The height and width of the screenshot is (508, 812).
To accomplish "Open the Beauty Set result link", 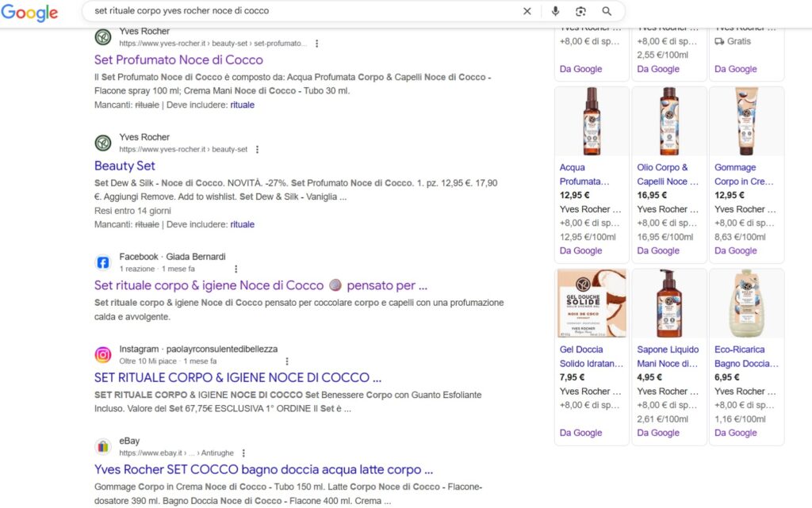I will tap(124, 166).
